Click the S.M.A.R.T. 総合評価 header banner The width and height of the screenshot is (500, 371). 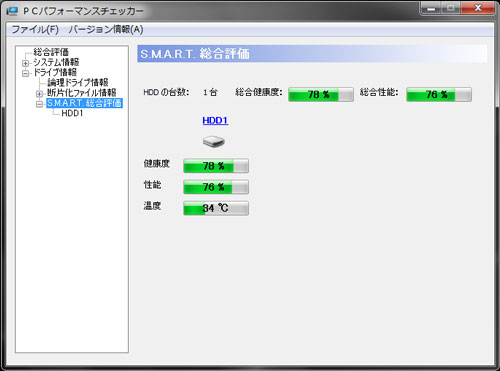point(312,54)
